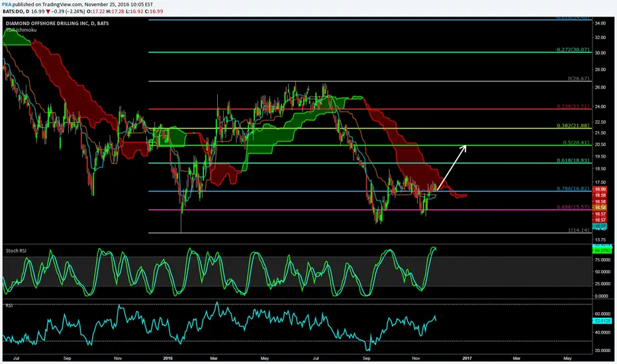
Task: Click the 0.618(18.93) Fibonacci label
Action: (x=573, y=161)
